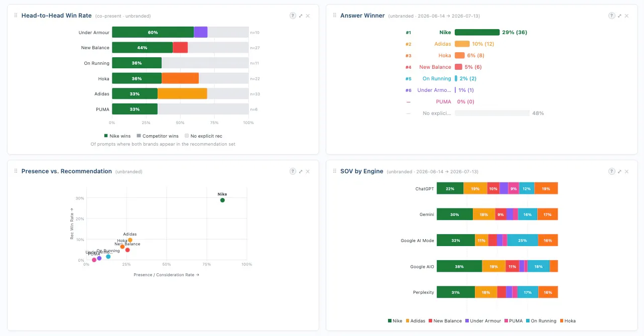Select Google AIO's green 38% Nike segment
The width and height of the screenshot is (644, 336).
point(459,266)
